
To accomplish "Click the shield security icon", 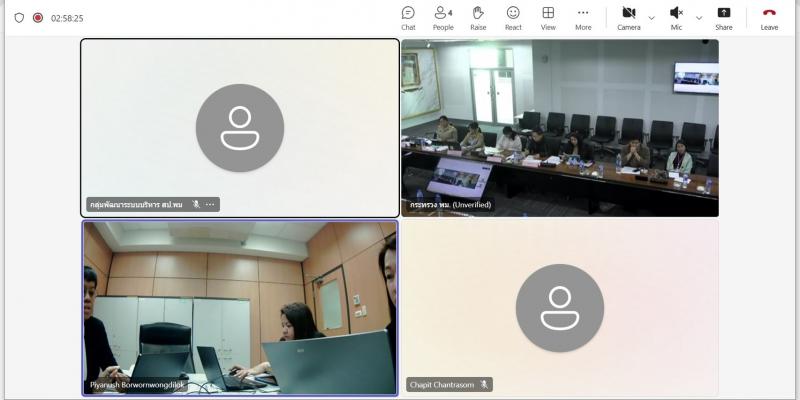I will [x=19, y=18].
